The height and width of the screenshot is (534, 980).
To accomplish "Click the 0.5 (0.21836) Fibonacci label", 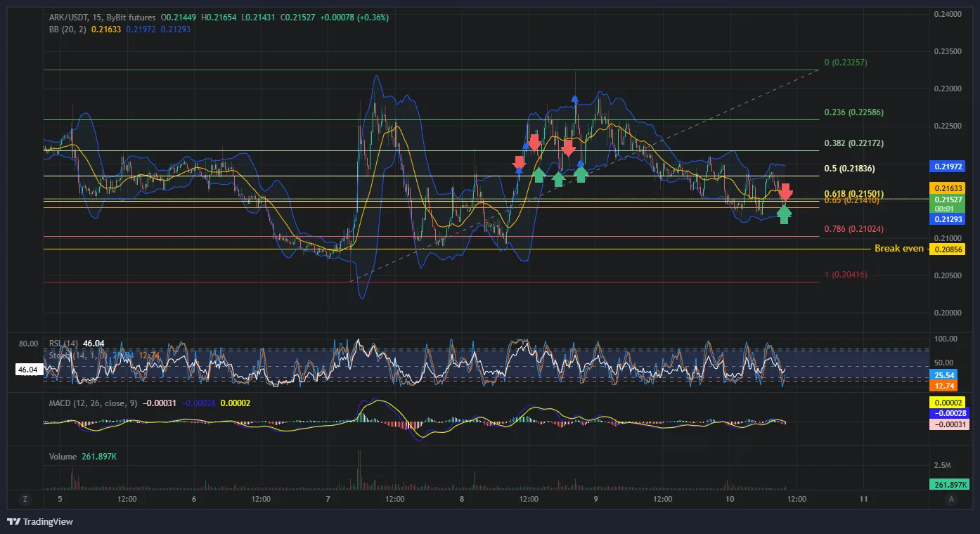I will tap(849, 169).
